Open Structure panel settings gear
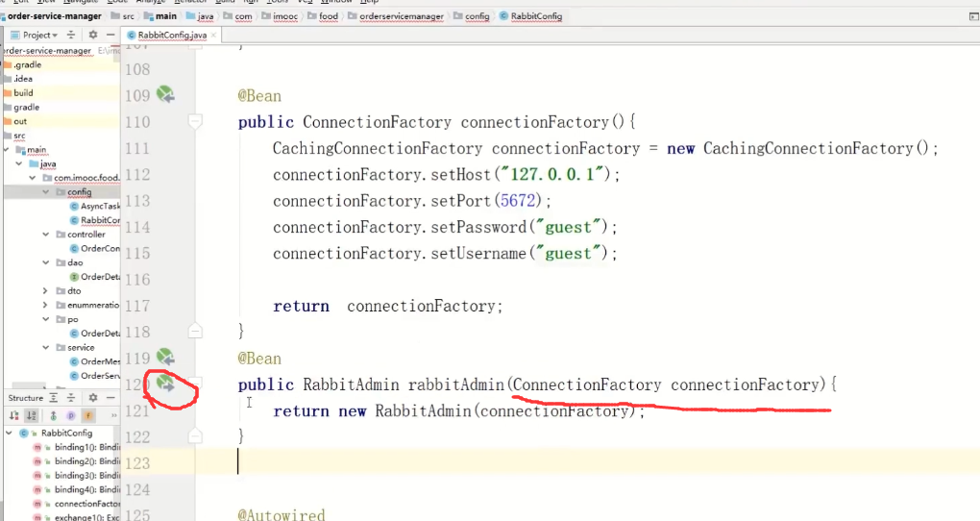The height and width of the screenshot is (521, 980). (x=93, y=398)
